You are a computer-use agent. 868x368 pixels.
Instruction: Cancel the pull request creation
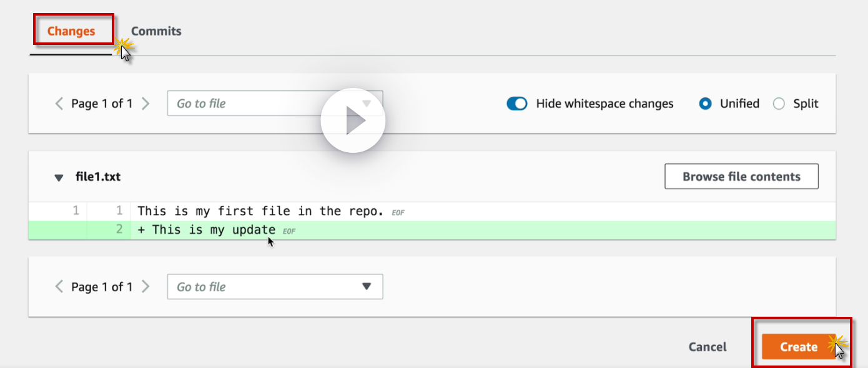coord(708,347)
